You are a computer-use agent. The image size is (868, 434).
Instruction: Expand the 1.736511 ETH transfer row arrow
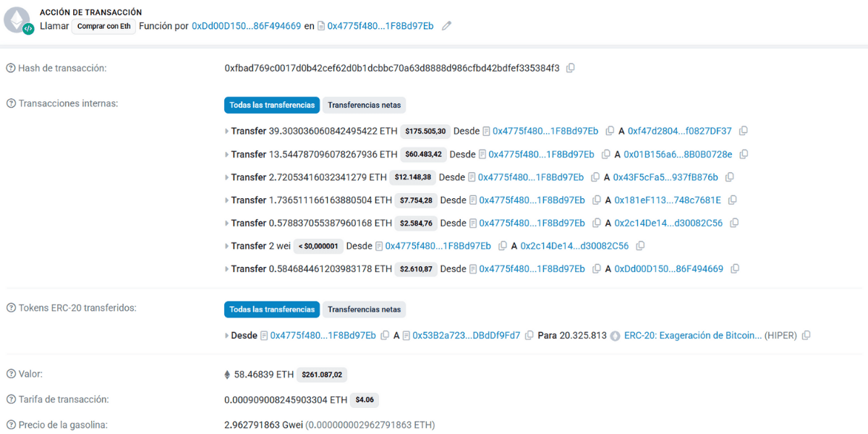[x=227, y=200]
